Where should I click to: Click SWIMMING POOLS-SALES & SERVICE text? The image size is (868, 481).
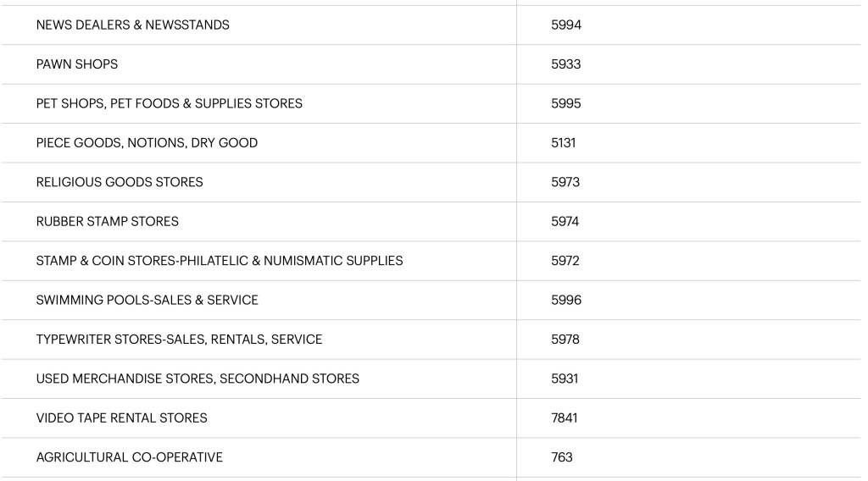(x=147, y=301)
